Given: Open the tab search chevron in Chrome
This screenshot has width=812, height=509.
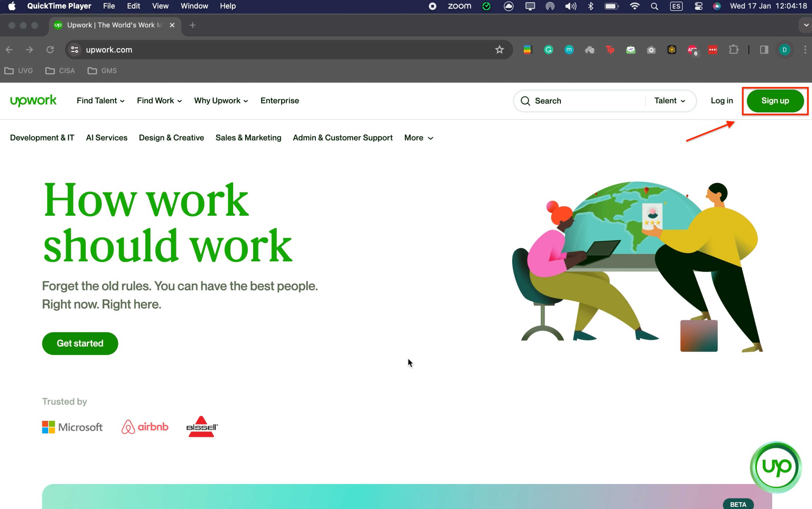Looking at the screenshot, I should click(806, 25).
